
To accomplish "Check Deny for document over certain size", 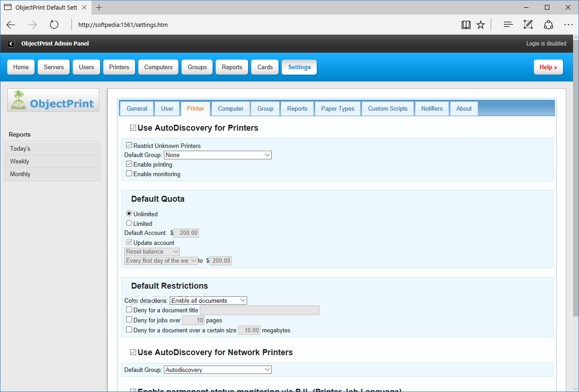I will click(x=129, y=330).
